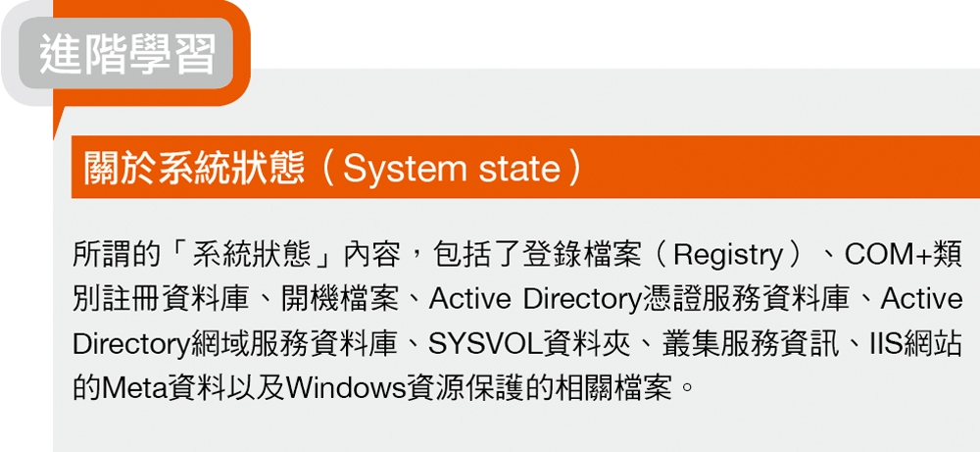Select the word Registry in parentheses

tap(728, 256)
